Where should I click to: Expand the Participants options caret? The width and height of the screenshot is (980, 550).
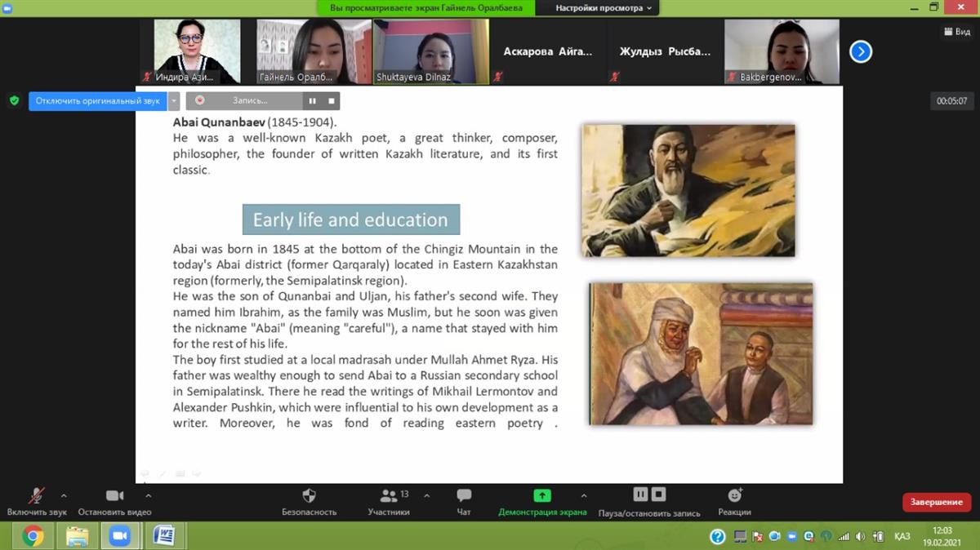tap(426, 495)
